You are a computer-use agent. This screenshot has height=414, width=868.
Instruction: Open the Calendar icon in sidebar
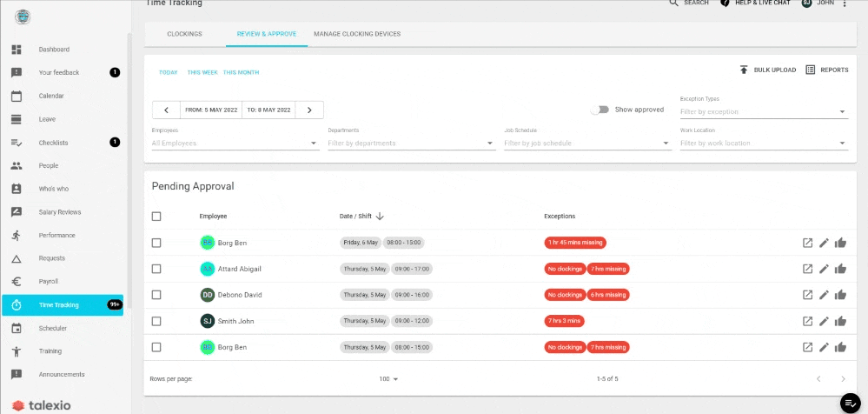pyautogui.click(x=16, y=96)
